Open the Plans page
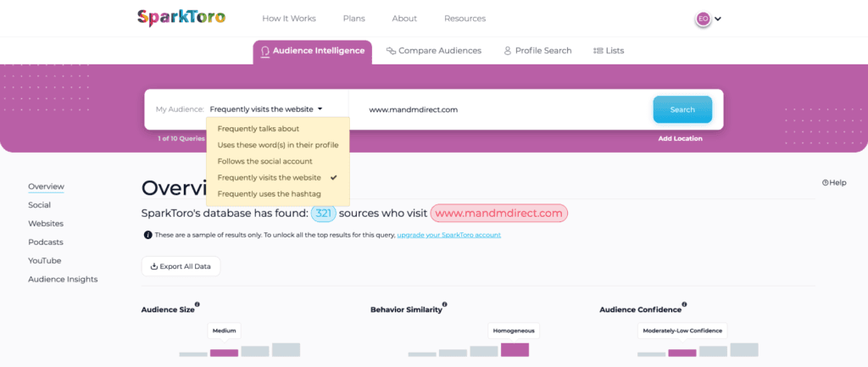The image size is (868, 367). [x=353, y=19]
